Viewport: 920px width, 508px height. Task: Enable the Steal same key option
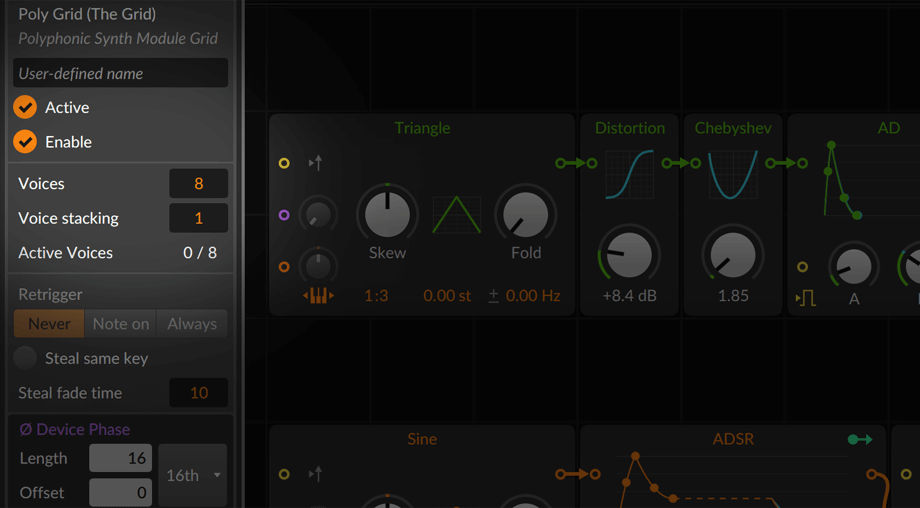25,358
